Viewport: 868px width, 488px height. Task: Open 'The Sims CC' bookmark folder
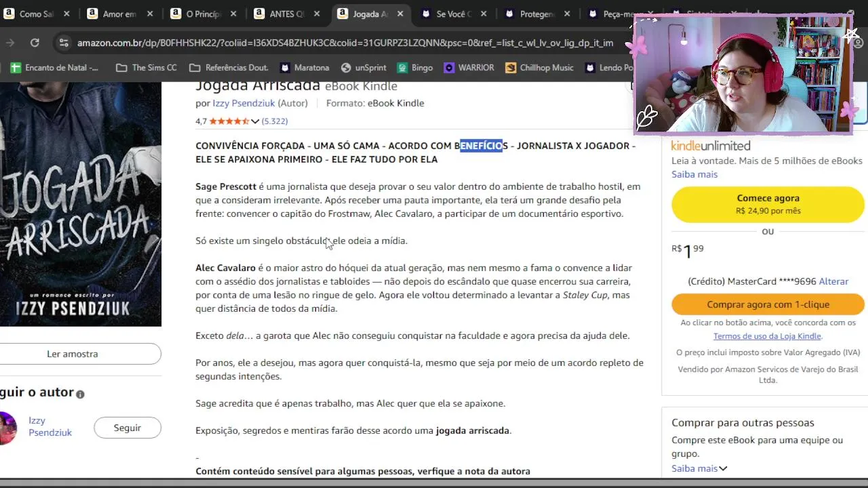pyautogui.click(x=146, y=68)
